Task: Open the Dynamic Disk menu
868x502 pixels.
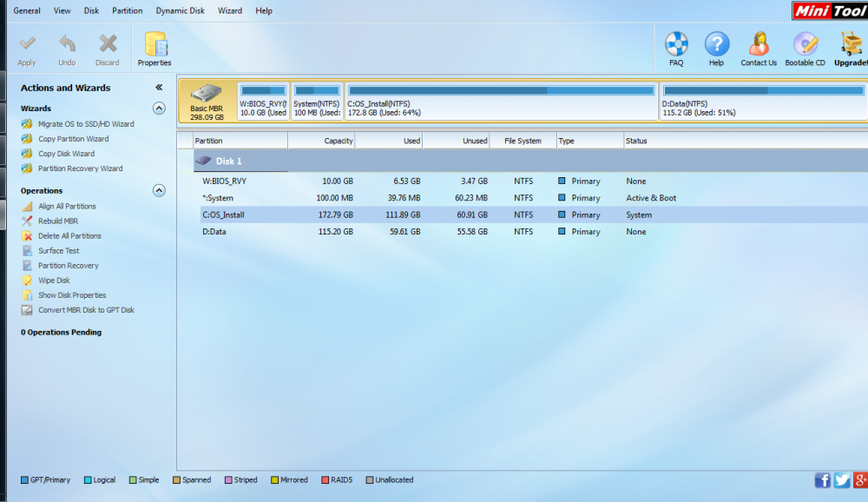Action: [x=180, y=10]
